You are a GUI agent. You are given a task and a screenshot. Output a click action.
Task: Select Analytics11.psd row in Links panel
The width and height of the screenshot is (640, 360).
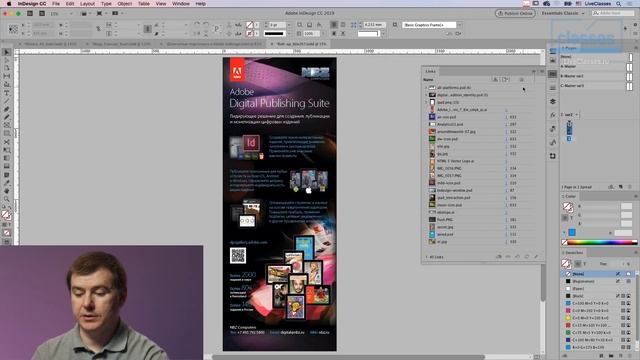(482, 124)
